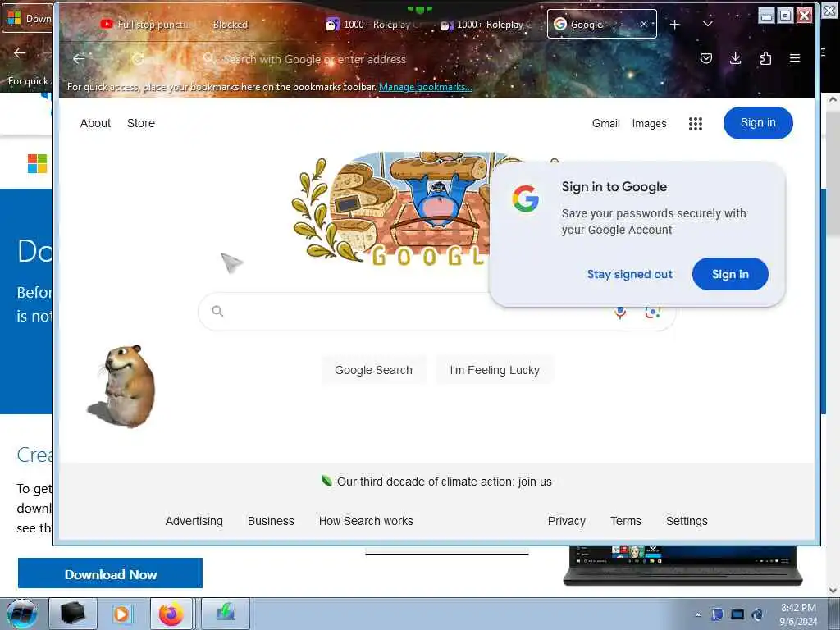Screen dimensions: 840x630
Task: Go back using Firefox back arrow
Action: click(79, 58)
